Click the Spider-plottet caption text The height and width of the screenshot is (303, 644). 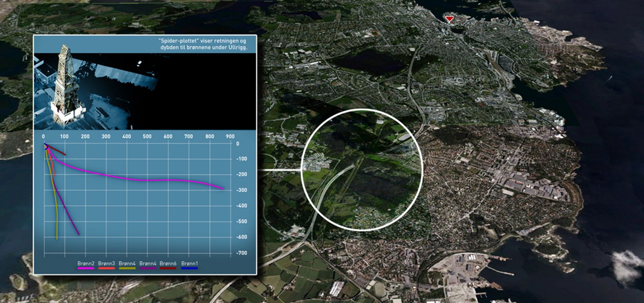pyautogui.click(x=203, y=44)
